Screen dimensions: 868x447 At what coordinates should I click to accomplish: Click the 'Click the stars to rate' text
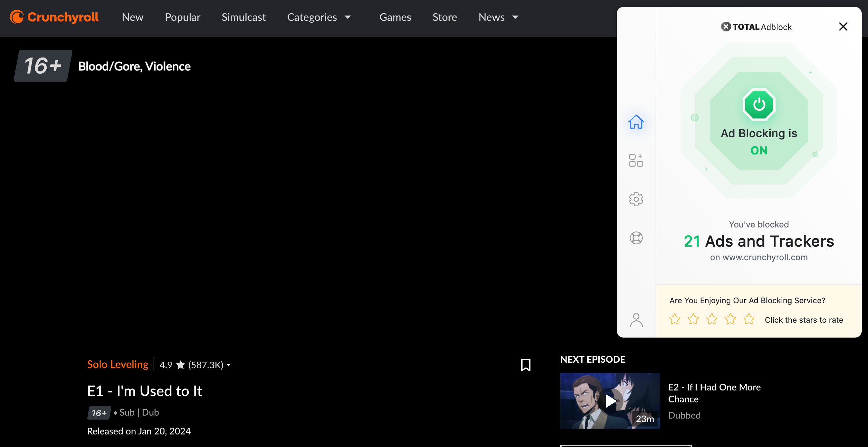(804, 320)
